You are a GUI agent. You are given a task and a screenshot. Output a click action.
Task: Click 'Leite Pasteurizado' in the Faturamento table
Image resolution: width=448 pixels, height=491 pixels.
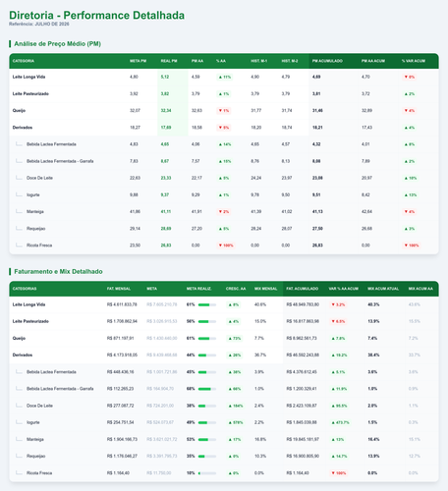click(30, 321)
